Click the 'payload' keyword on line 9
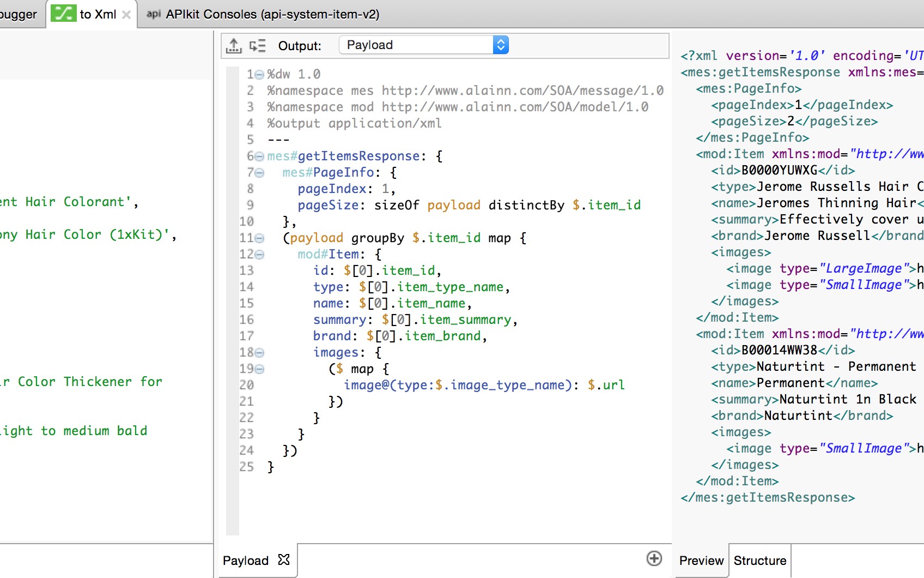This screenshot has height=578, width=924. tap(453, 205)
